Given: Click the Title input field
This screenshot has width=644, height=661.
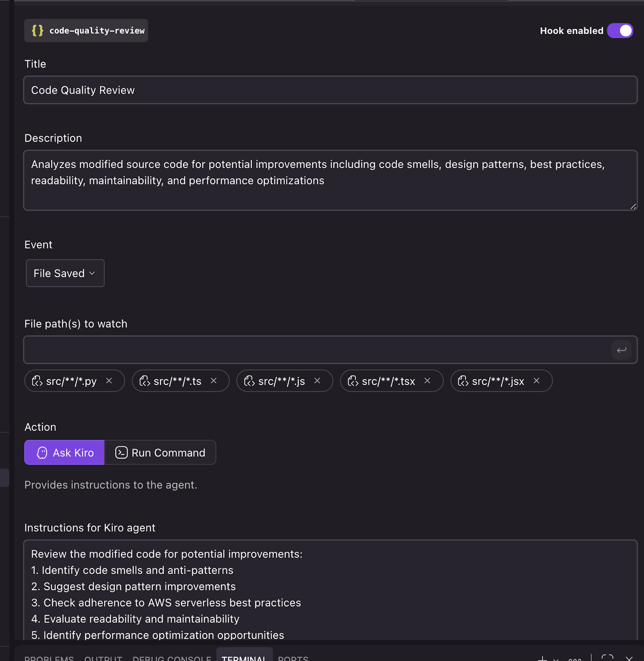Looking at the screenshot, I should (330, 90).
